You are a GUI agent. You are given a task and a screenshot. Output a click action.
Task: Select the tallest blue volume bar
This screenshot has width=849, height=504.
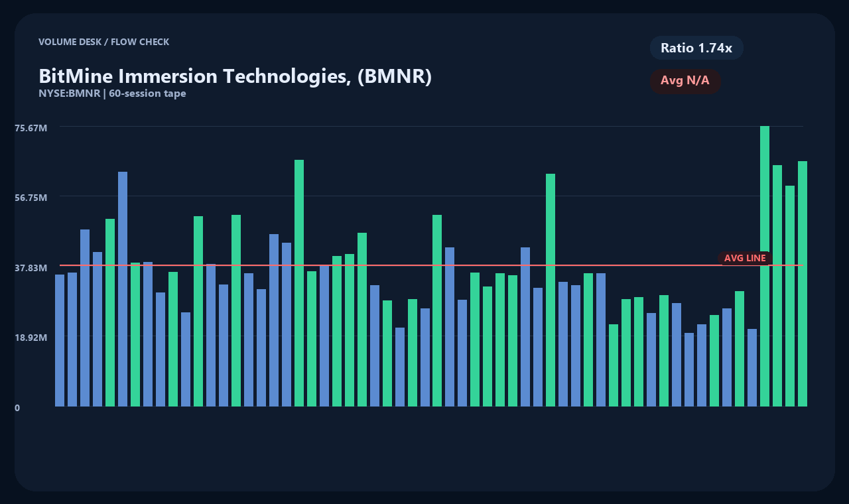(x=123, y=289)
